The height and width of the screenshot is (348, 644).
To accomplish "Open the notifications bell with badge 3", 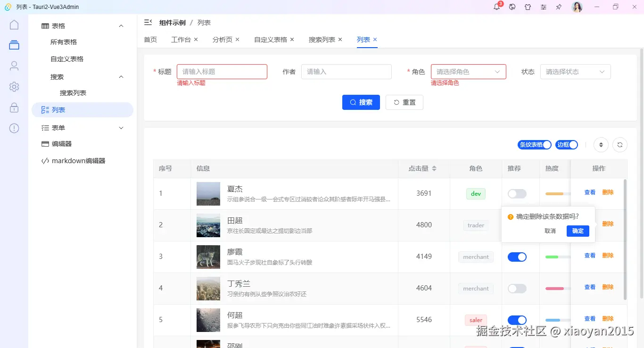I will [496, 7].
